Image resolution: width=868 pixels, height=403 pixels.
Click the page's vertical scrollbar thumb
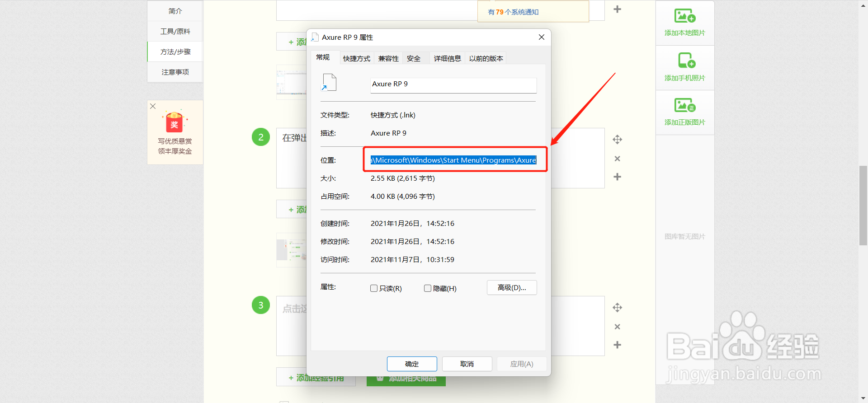point(863,206)
